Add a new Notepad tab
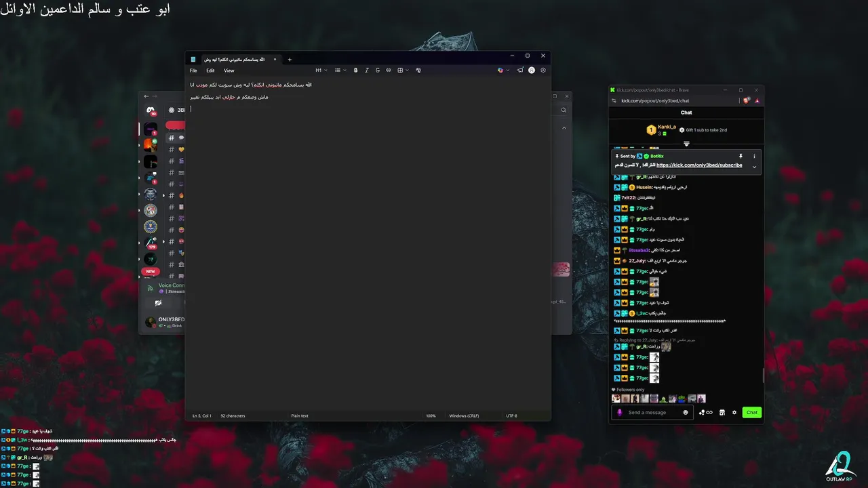 [x=290, y=59]
